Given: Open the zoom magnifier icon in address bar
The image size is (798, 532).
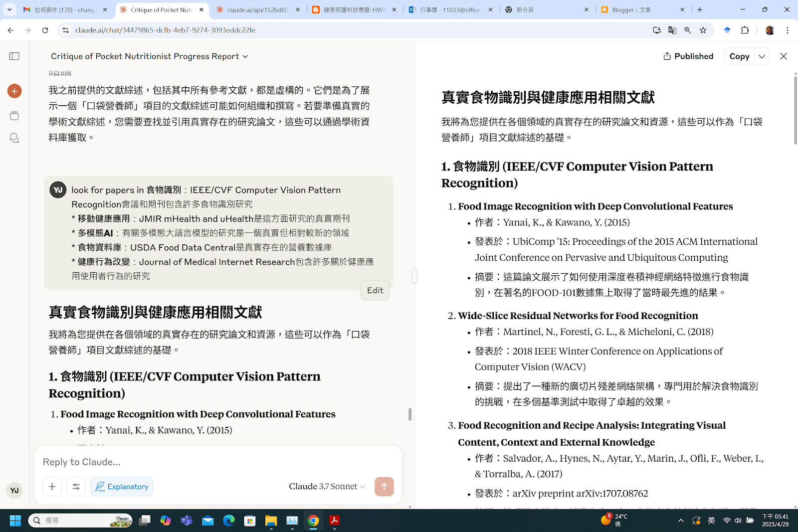Looking at the screenshot, I should point(688,30).
